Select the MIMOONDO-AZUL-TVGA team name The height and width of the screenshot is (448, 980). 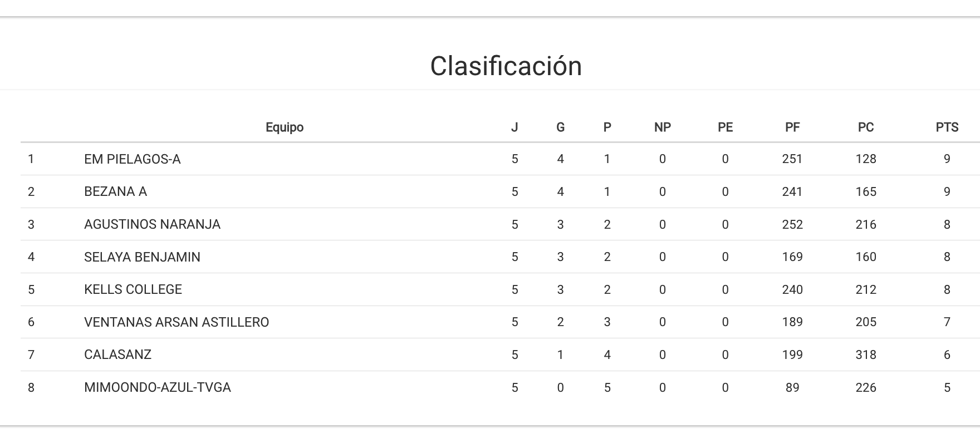(158, 387)
